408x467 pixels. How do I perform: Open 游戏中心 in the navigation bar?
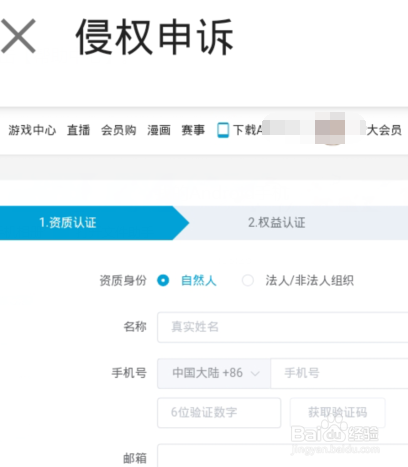[x=32, y=130]
